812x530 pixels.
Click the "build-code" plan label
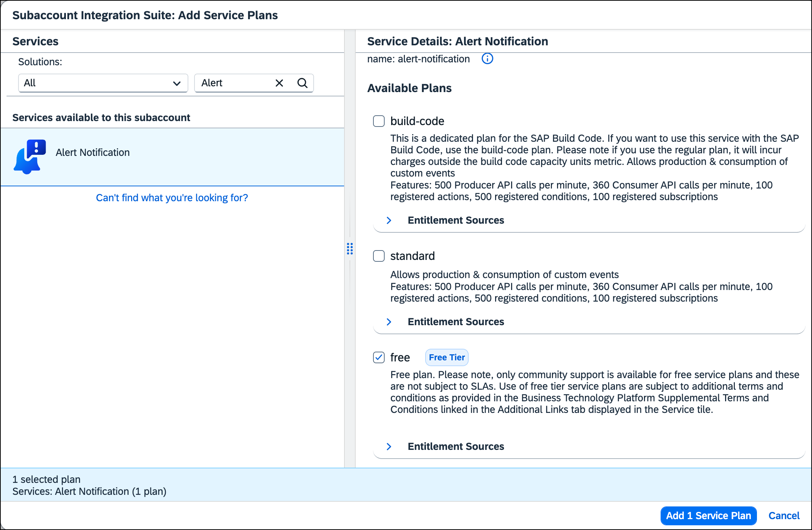417,121
